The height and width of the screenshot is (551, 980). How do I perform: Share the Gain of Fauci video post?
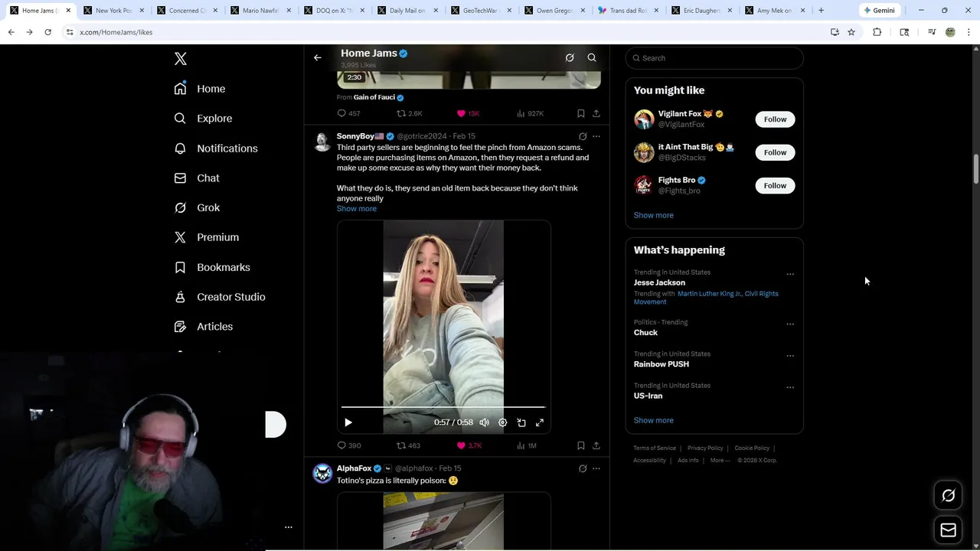click(596, 113)
